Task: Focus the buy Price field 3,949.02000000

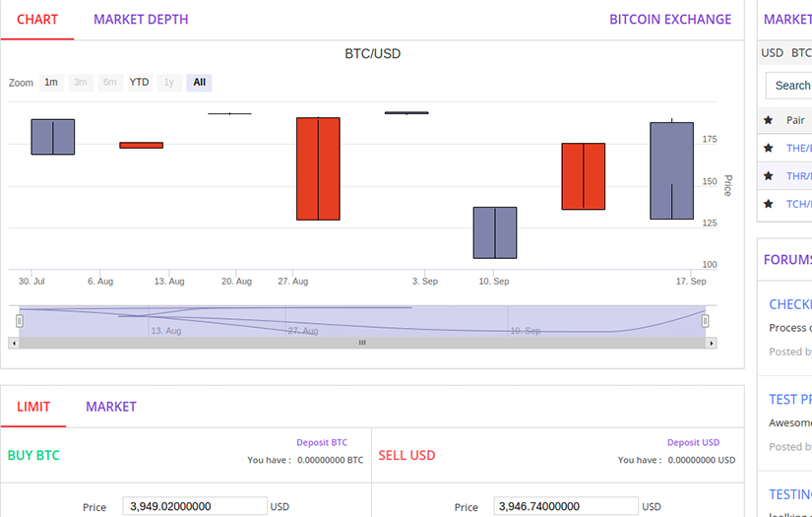Action: pyautogui.click(x=195, y=506)
